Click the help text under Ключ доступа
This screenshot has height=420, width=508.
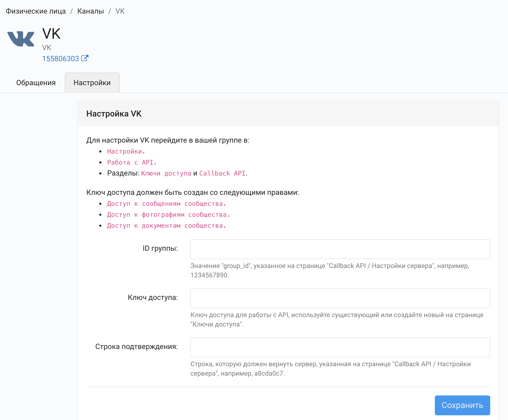[337, 319]
